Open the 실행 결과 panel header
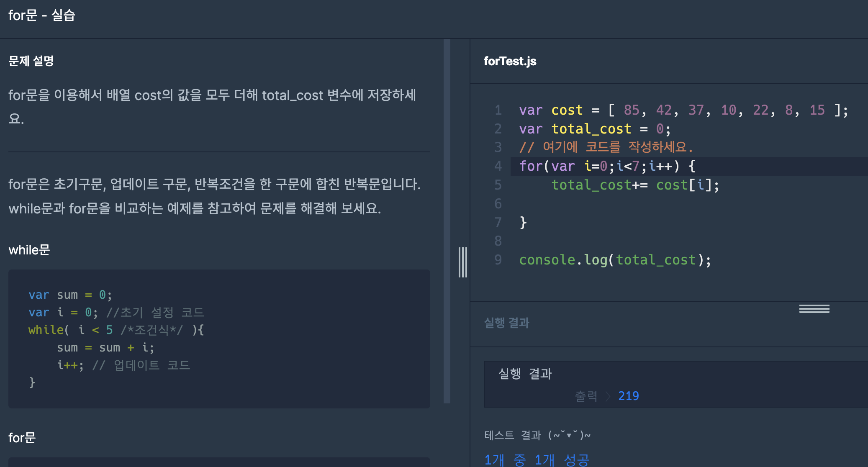The height and width of the screenshot is (467, 868). click(506, 323)
